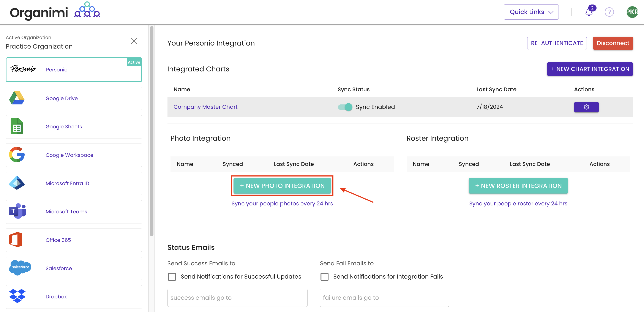
Task: Click the Your Personio Integration title
Action: (x=211, y=43)
